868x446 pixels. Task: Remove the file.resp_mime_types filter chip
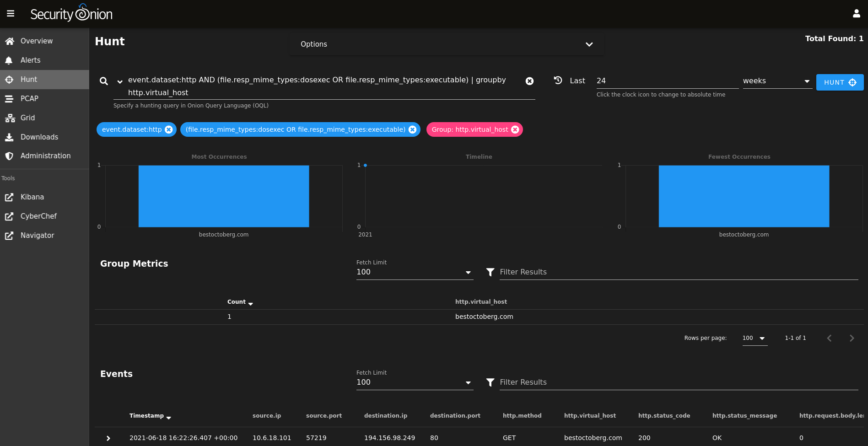412,129
